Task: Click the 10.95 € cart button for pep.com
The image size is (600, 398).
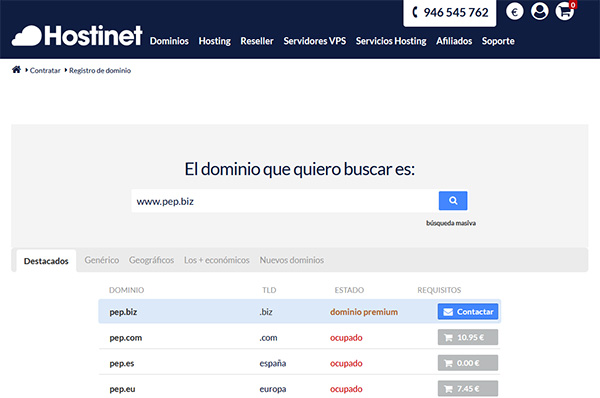Action: point(468,337)
